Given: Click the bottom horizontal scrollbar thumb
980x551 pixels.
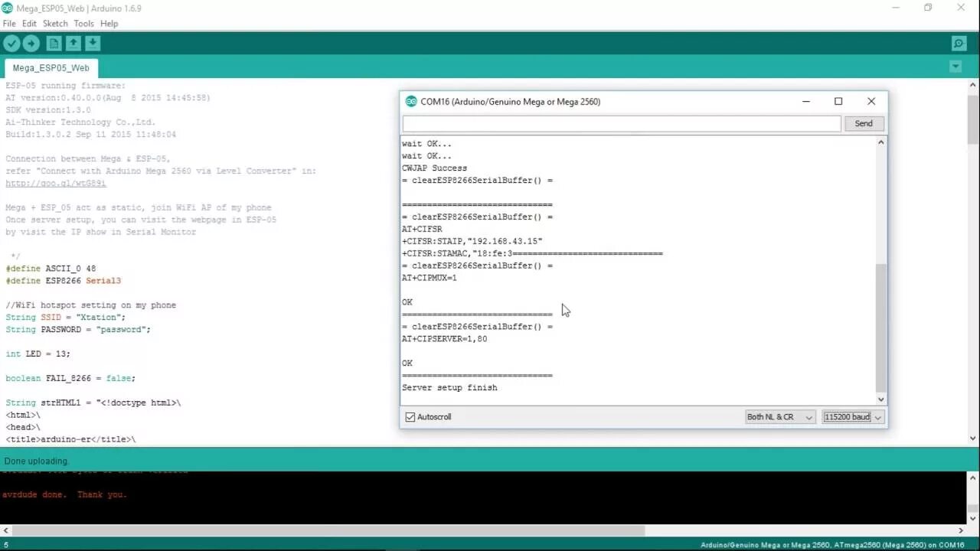Looking at the screenshot, I should pyautogui.click(x=329, y=530).
